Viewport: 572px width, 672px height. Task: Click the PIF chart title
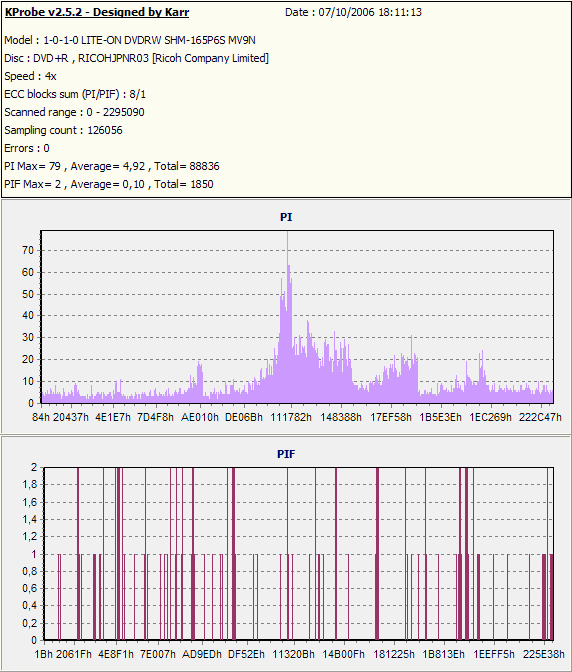click(x=286, y=454)
